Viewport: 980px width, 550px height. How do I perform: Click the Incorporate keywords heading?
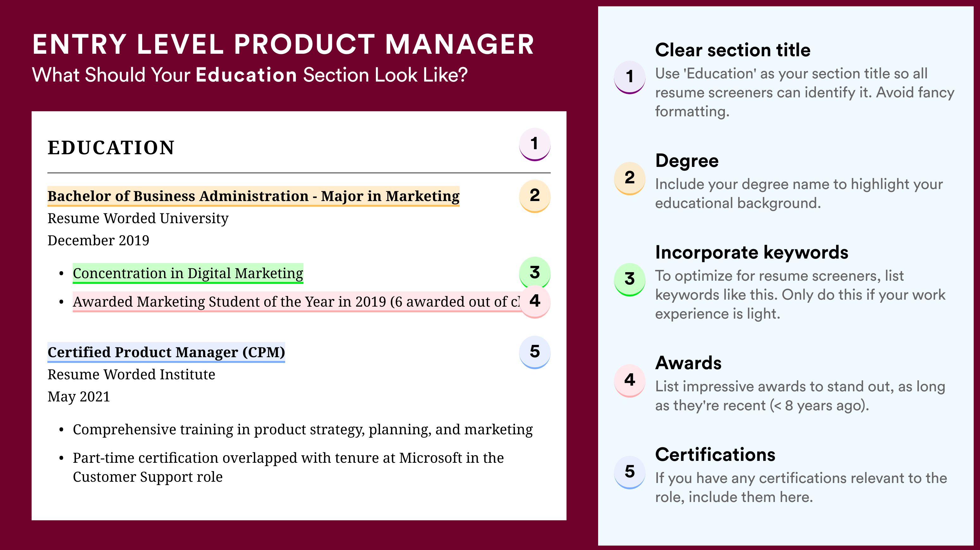pyautogui.click(x=752, y=253)
